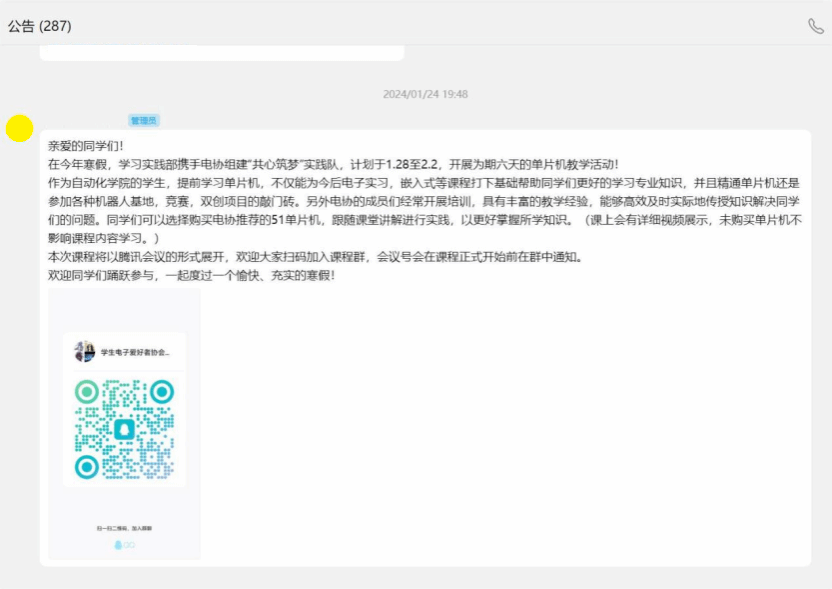Open the sender's yellow avatar
Image resolution: width=832 pixels, height=589 pixels.
[19, 128]
